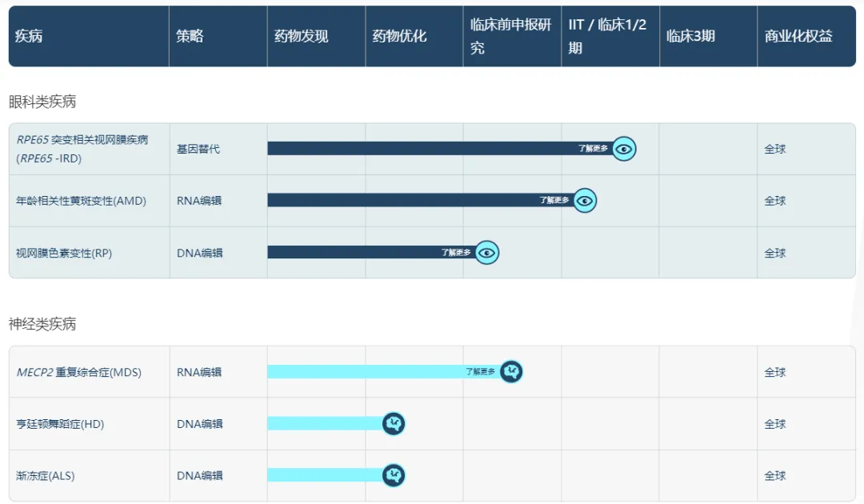Viewport: 864px width, 504px height.
Task: Click the 眼科类疾病 section heading
Action: click(x=42, y=102)
